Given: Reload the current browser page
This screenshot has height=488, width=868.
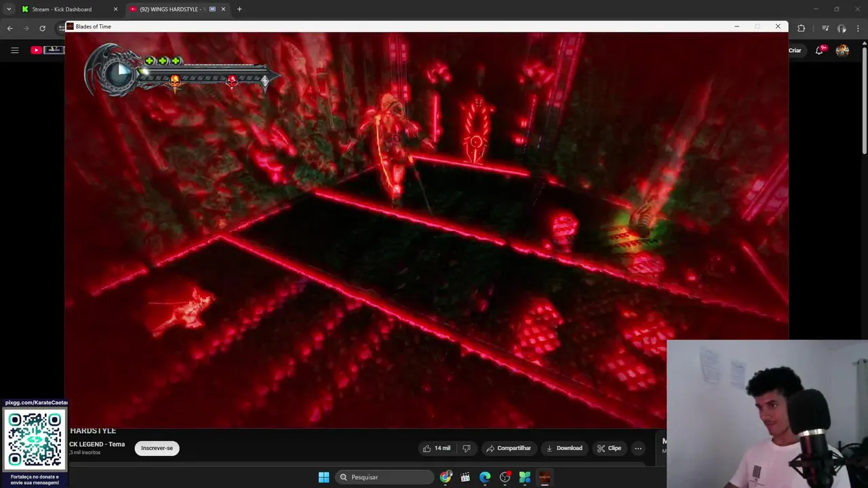Looking at the screenshot, I should pyautogui.click(x=43, y=28).
